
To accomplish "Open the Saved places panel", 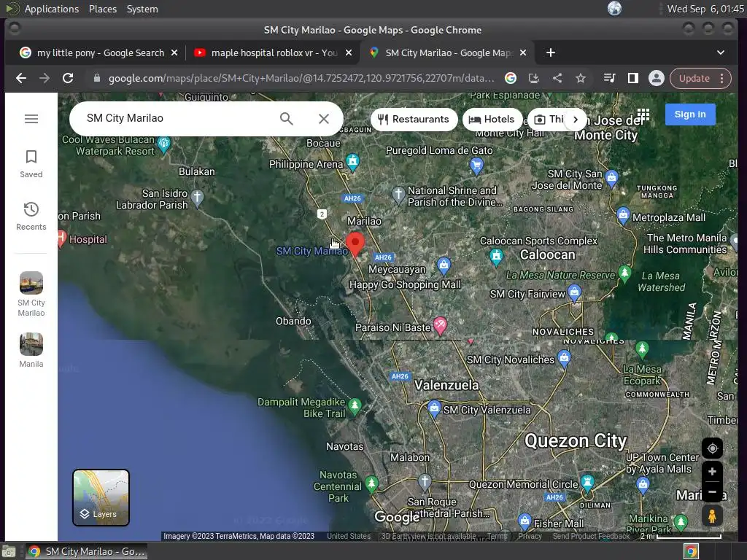I will [31, 164].
